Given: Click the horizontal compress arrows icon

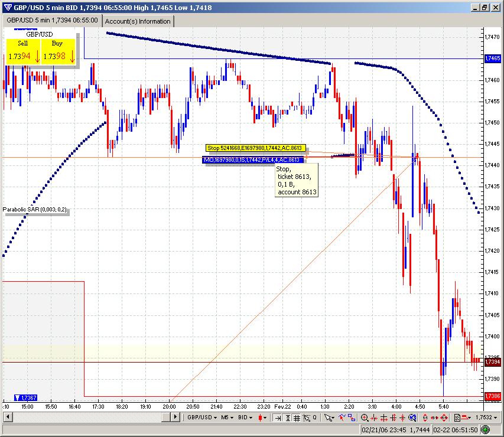Looking at the screenshot, I should pos(374,418).
